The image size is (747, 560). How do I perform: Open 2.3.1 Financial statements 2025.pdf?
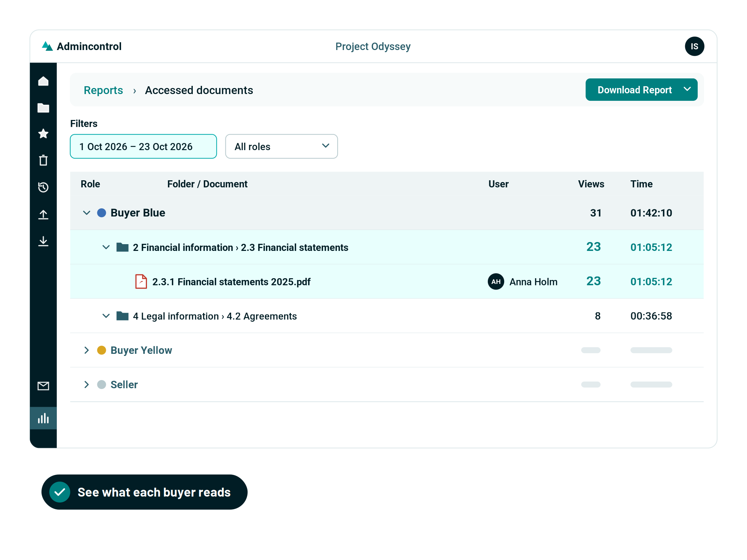231,282
